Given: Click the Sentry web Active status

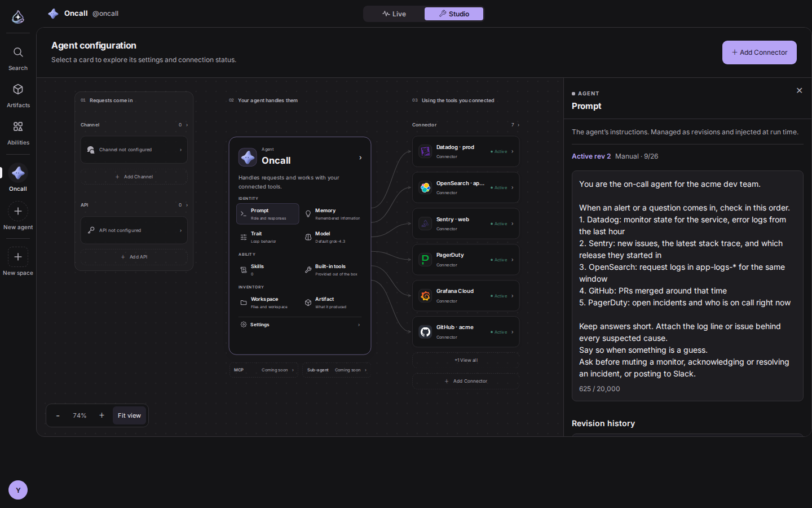Looking at the screenshot, I should pos(499,224).
